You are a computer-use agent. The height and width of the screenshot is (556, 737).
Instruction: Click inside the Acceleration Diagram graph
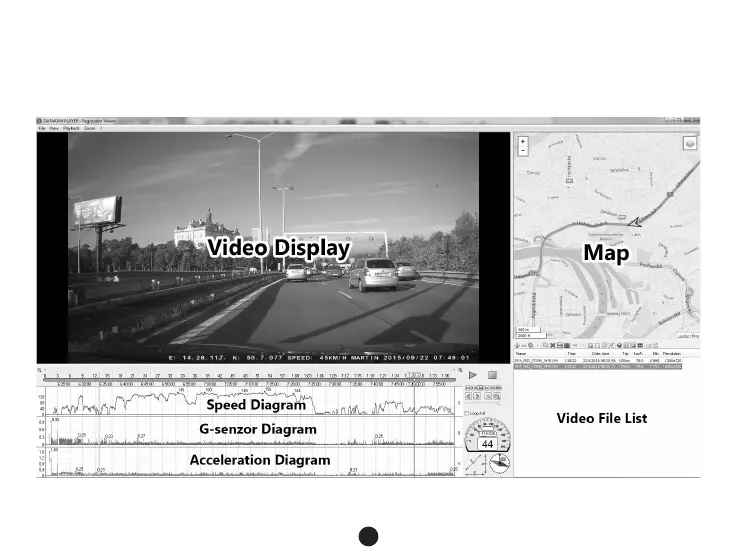click(x=249, y=462)
